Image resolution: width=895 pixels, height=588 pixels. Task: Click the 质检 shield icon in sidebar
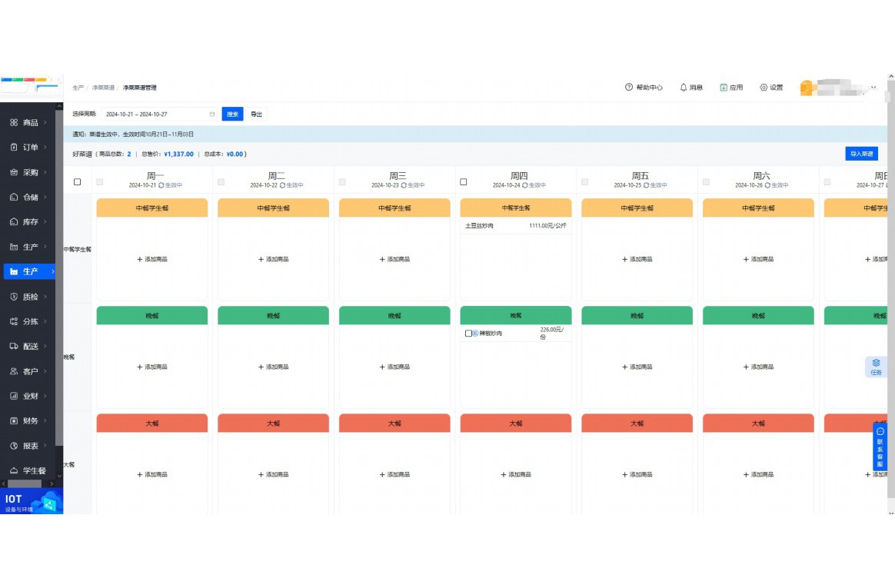(14, 297)
